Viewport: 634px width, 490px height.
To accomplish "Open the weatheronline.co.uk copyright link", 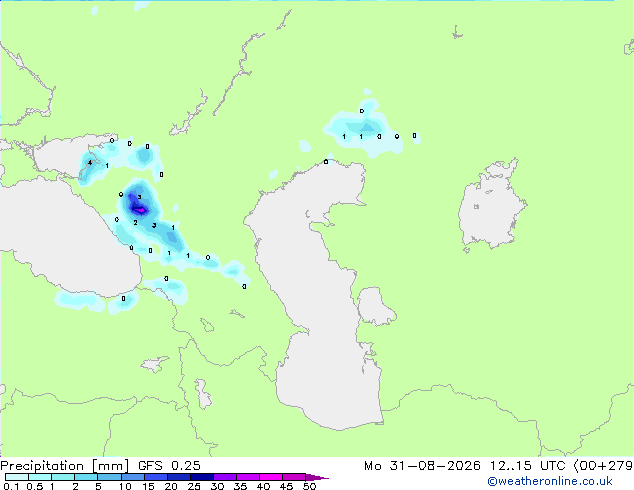I will (x=550, y=481).
